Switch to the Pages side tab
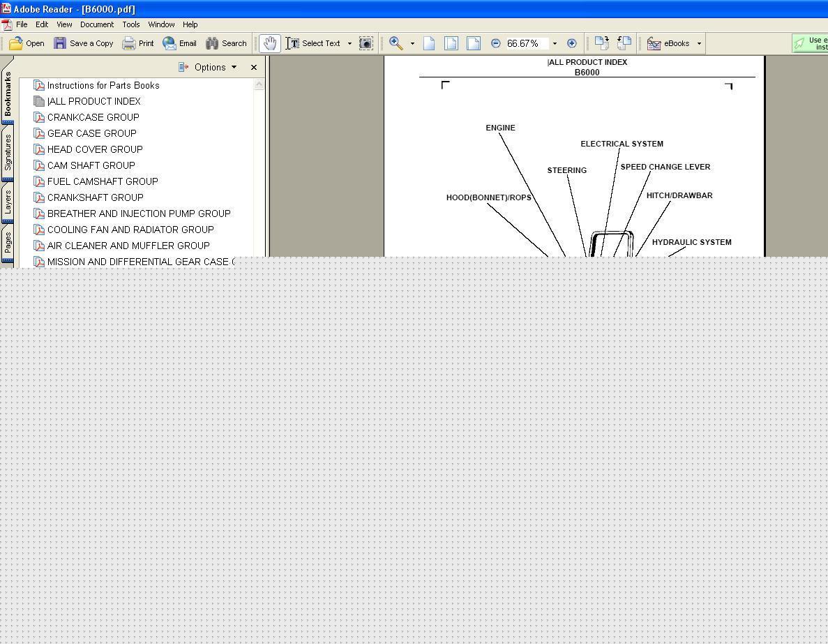The image size is (828, 644). (8, 244)
